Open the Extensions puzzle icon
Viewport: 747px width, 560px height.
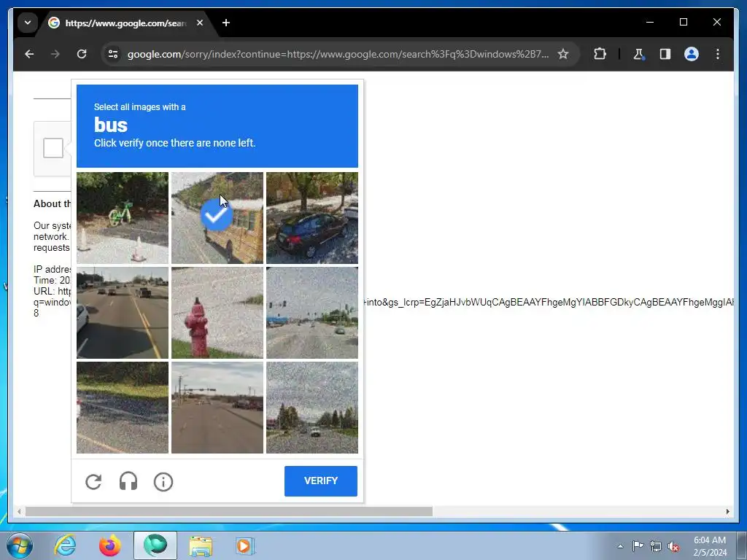pyautogui.click(x=600, y=54)
